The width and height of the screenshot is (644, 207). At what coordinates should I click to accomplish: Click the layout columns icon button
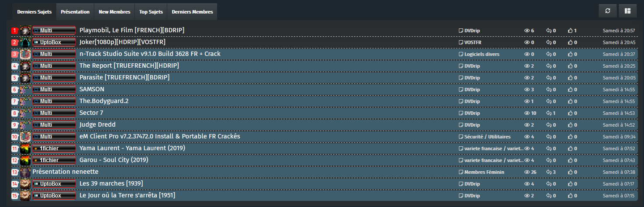(627, 11)
